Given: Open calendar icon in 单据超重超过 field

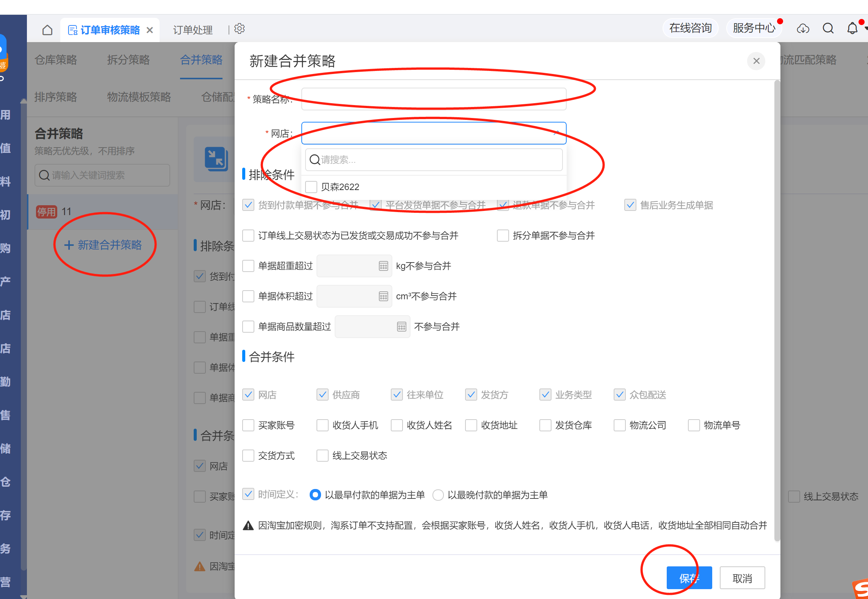Looking at the screenshot, I should click(384, 266).
